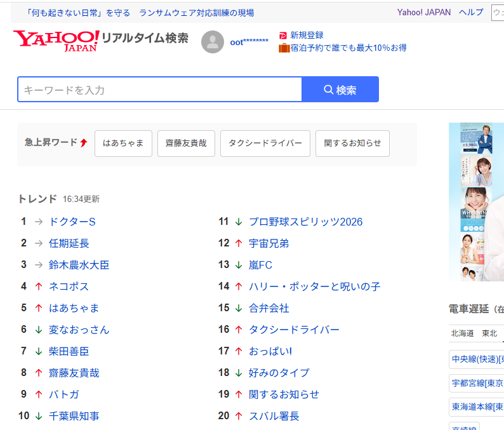Select the 北海道 region tab
This screenshot has width=504, height=430.
[x=462, y=333]
